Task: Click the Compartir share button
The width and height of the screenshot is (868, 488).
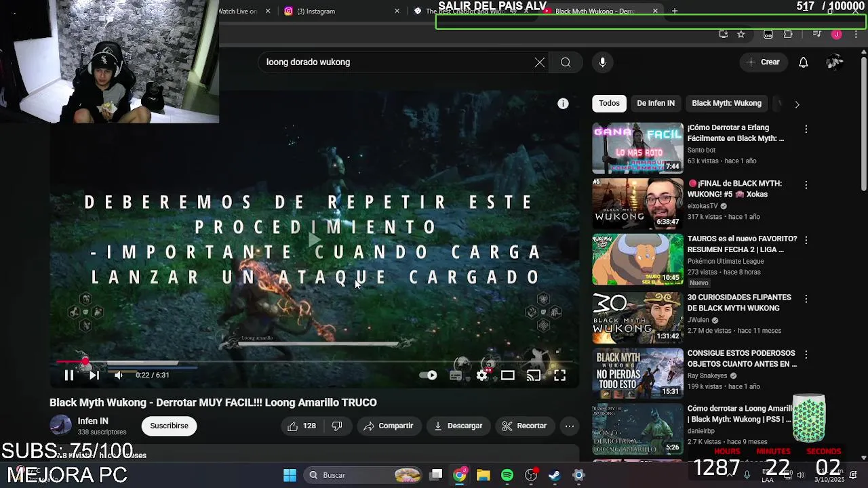Action: tap(389, 426)
